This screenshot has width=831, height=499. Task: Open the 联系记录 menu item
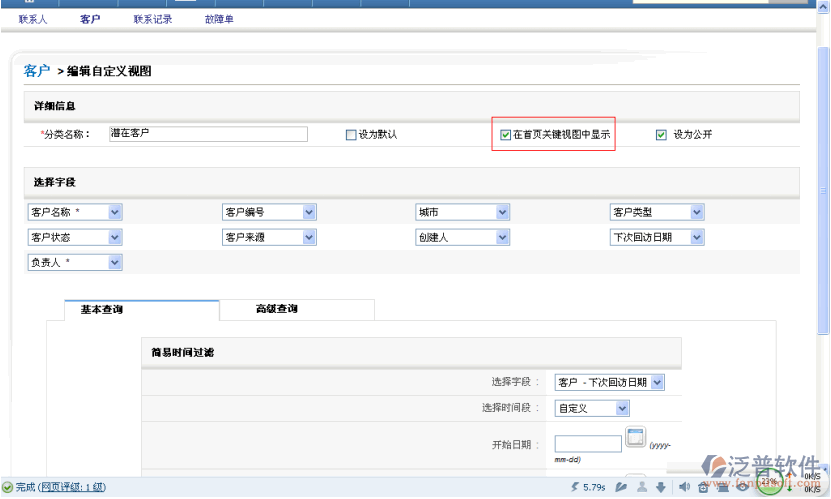pyautogui.click(x=153, y=19)
